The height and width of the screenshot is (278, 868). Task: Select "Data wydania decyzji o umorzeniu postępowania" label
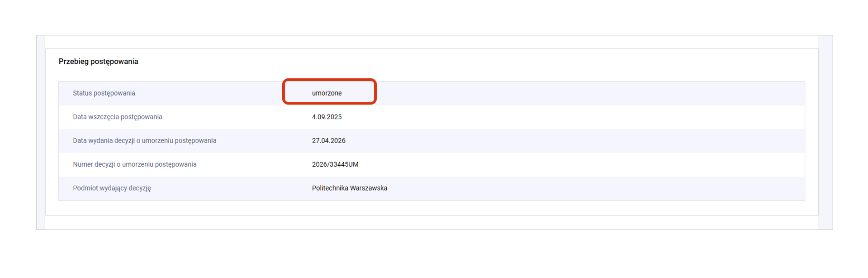tap(144, 141)
